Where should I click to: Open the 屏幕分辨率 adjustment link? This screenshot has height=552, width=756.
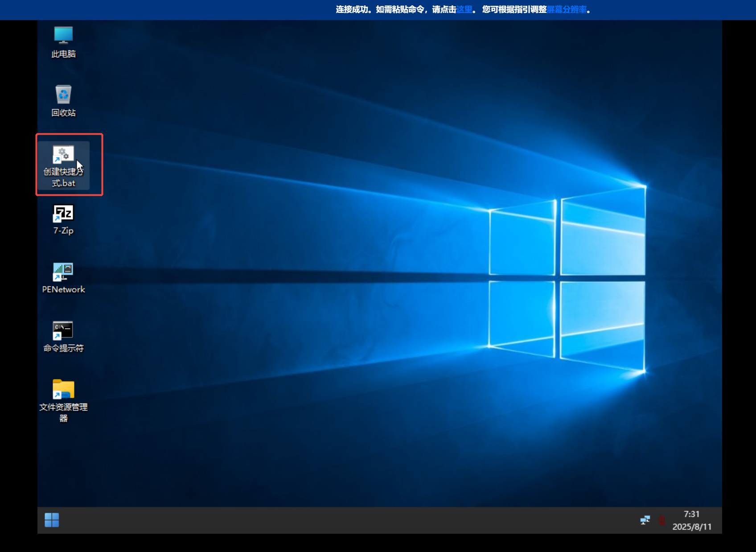click(x=567, y=9)
